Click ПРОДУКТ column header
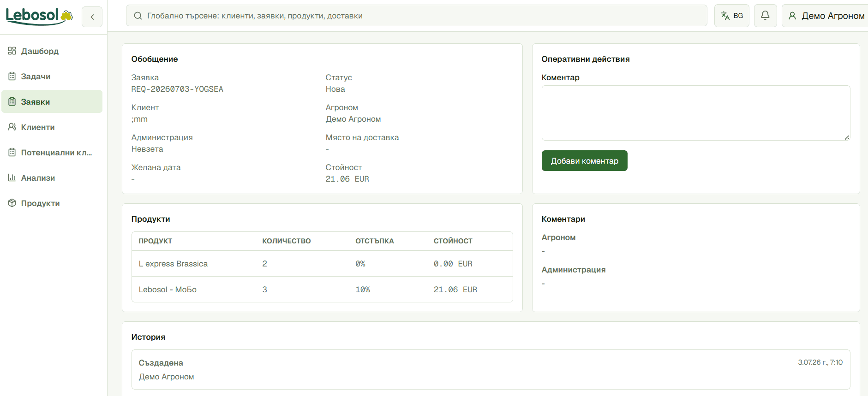 156,241
